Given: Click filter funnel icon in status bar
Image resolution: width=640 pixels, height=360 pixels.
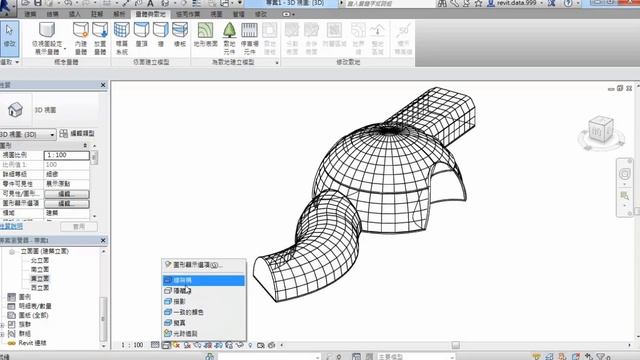Looking at the screenshot, I should tap(602, 357).
